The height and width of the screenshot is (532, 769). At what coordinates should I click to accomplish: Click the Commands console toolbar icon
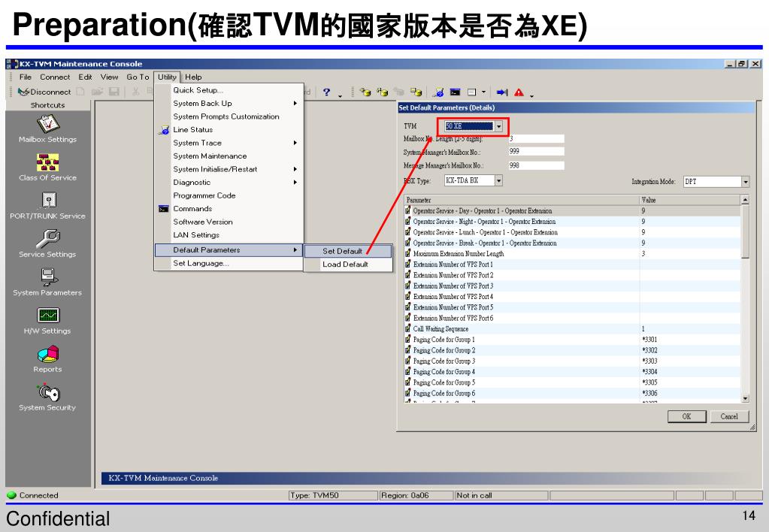point(455,92)
